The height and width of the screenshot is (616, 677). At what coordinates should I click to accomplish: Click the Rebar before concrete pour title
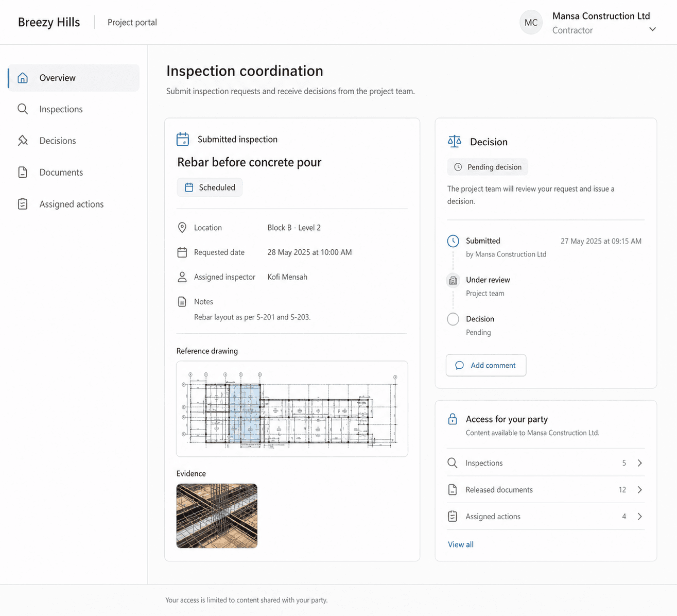pos(249,162)
